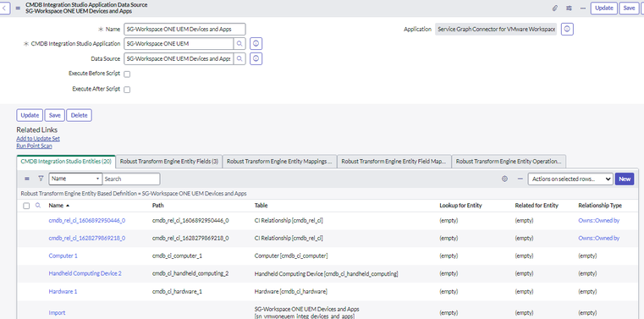Click the Application read-only field
The width and height of the screenshot is (644, 319).
[x=496, y=29]
